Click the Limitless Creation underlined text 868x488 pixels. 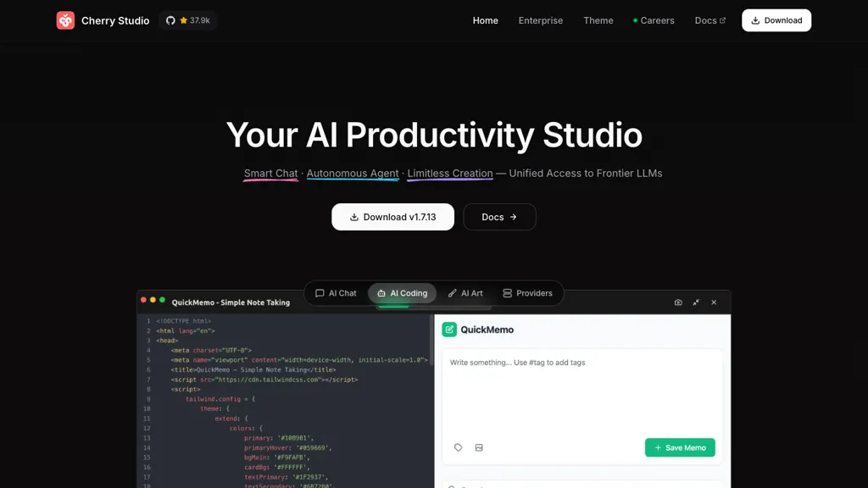pos(450,173)
